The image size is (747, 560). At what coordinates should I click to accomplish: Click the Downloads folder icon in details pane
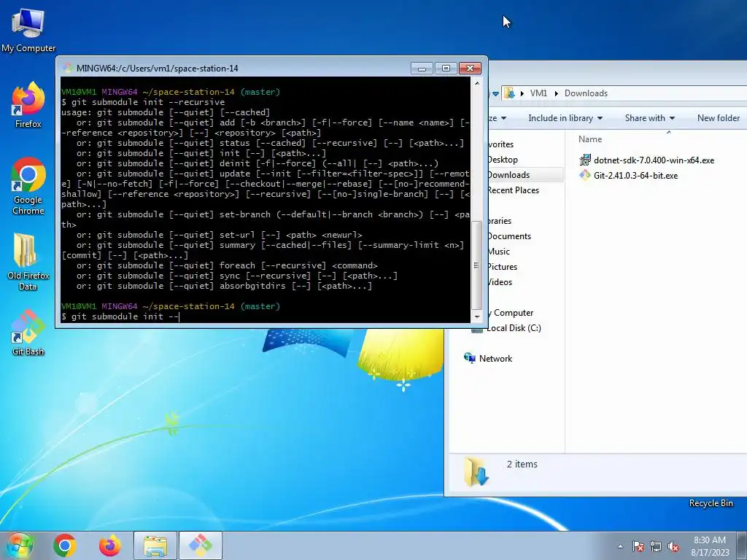pos(476,471)
